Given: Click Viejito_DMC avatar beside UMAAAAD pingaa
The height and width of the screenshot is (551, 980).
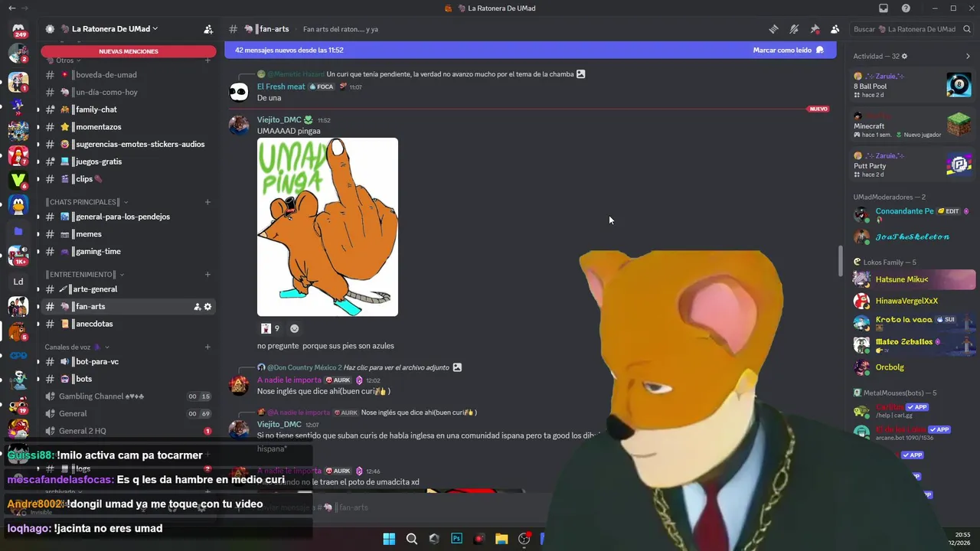Looking at the screenshot, I should pos(239,126).
